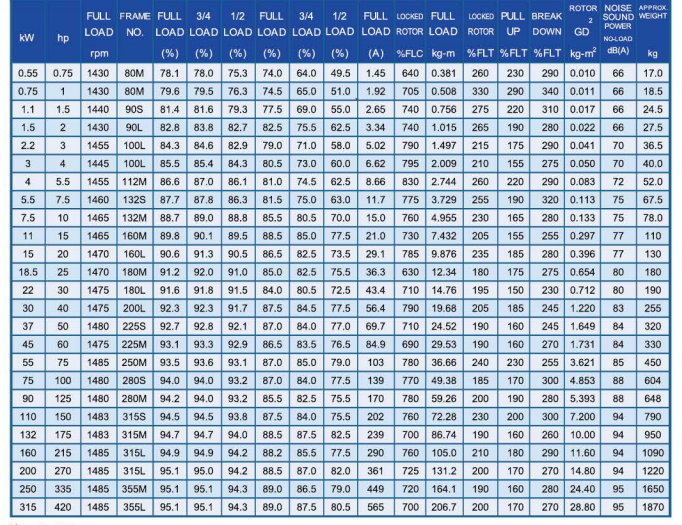This screenshot has height=525, width=682.
Task: Select frame number 132M cell
Action: (x=134, y=218)
